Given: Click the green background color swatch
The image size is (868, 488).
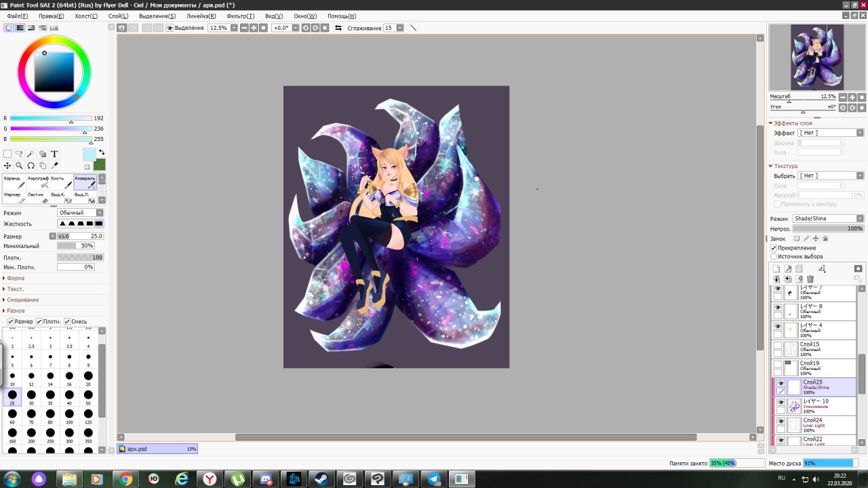Looking at the screenshot, I should (x=100, y=165).
